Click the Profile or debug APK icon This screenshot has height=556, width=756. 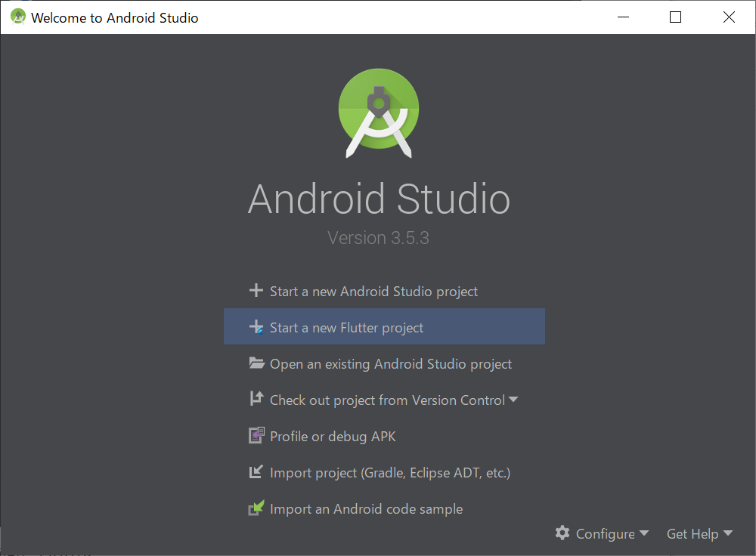pos(256,435)
